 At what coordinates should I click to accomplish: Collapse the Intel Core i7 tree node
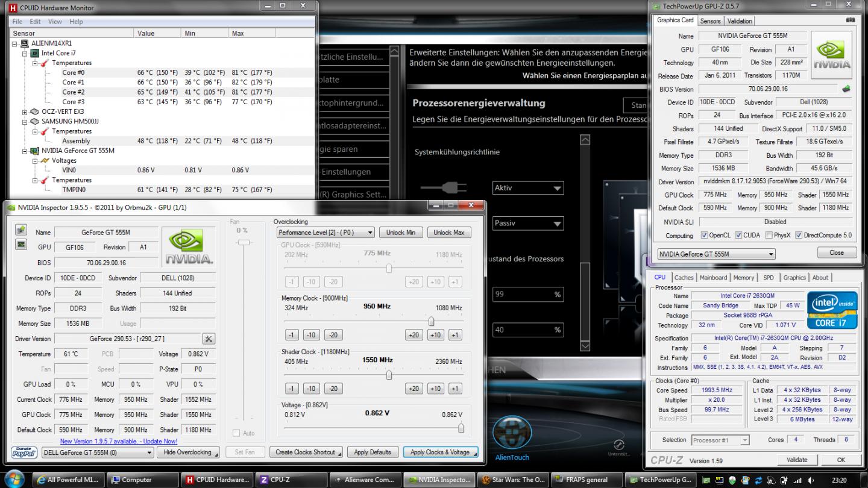point(25,53)
